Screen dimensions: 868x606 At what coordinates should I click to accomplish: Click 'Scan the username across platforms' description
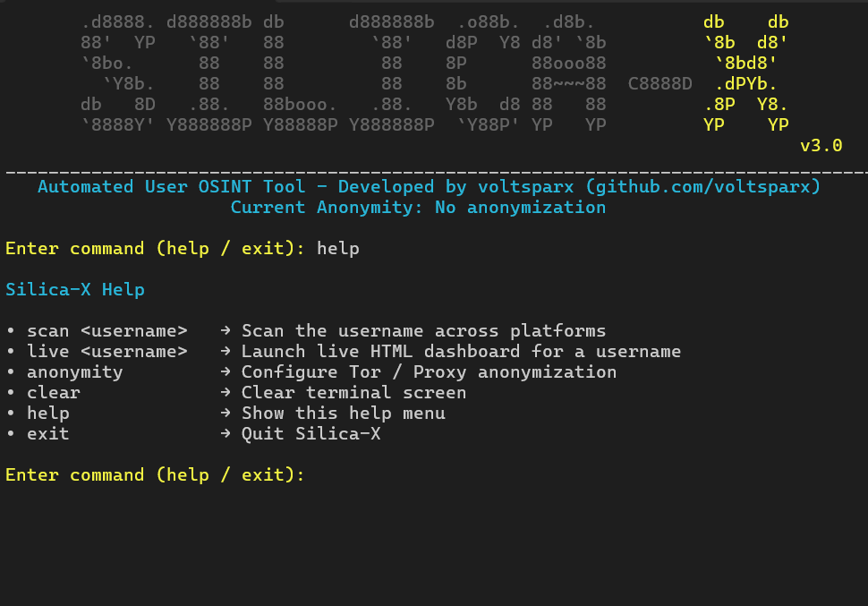pyautogui.click(x=423, y=331)
